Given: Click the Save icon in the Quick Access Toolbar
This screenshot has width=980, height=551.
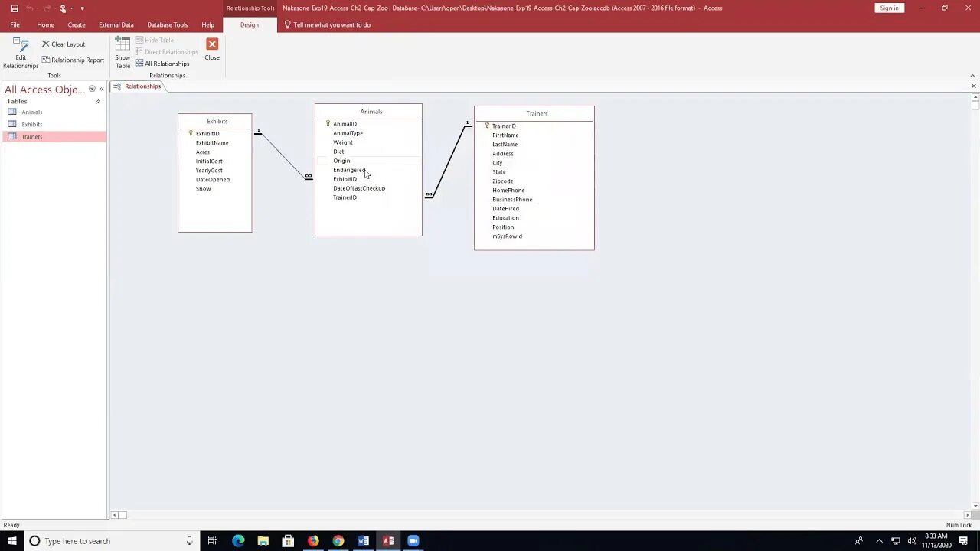Looking at the screenshot, I should point(14,8).
